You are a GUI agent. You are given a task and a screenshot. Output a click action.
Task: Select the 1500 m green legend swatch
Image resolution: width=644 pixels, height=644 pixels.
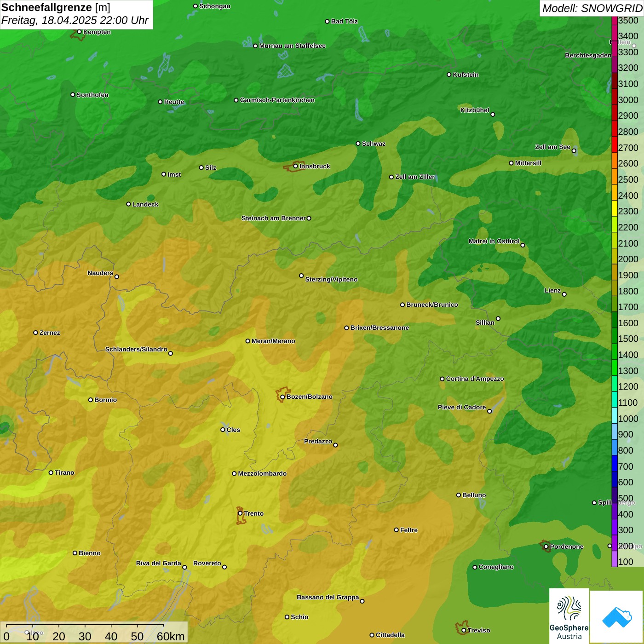point(615,335)
